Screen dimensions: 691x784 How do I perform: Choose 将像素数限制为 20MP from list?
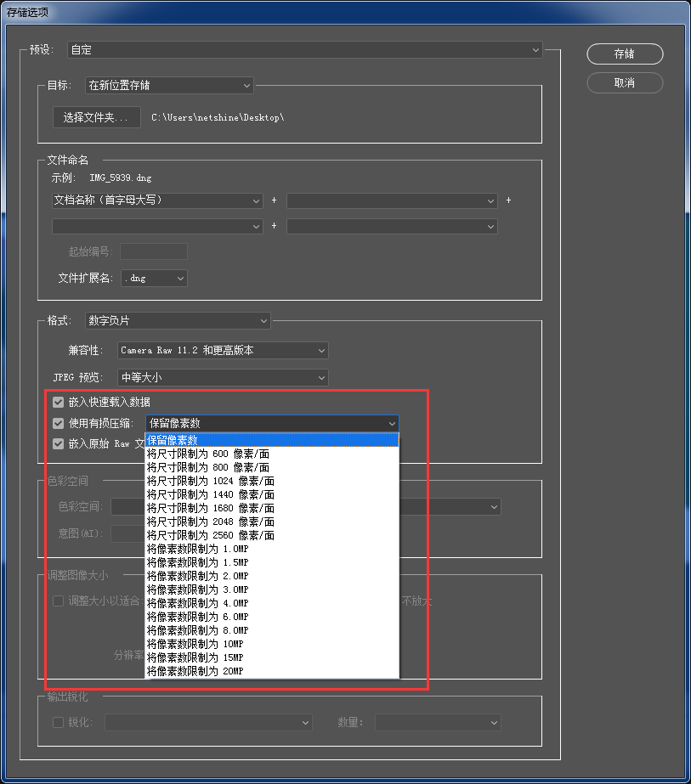tap(272, 671)
